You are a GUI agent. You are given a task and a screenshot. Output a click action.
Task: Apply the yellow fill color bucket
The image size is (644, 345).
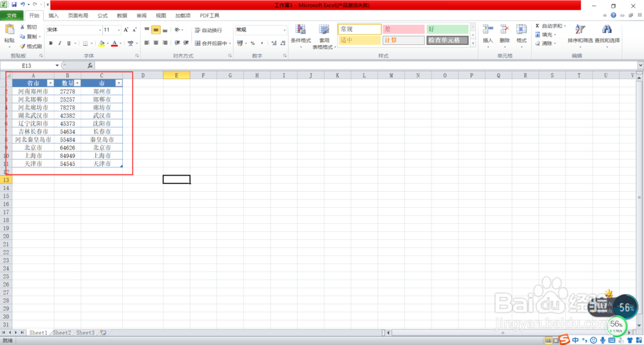click(102, 43)
